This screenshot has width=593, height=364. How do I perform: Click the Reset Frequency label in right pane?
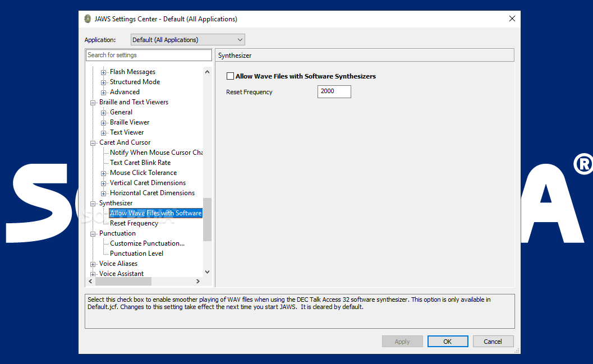point(249,92)
